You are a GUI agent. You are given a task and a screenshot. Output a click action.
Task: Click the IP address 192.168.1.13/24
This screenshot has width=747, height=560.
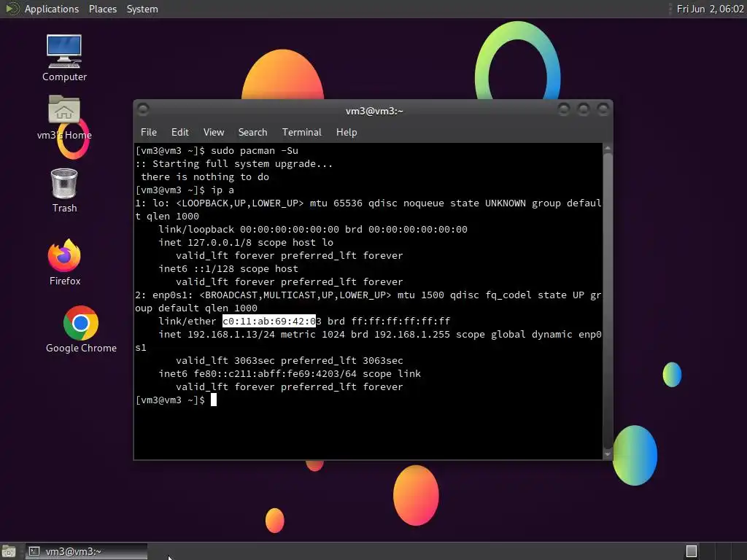[x=231, y=334]
